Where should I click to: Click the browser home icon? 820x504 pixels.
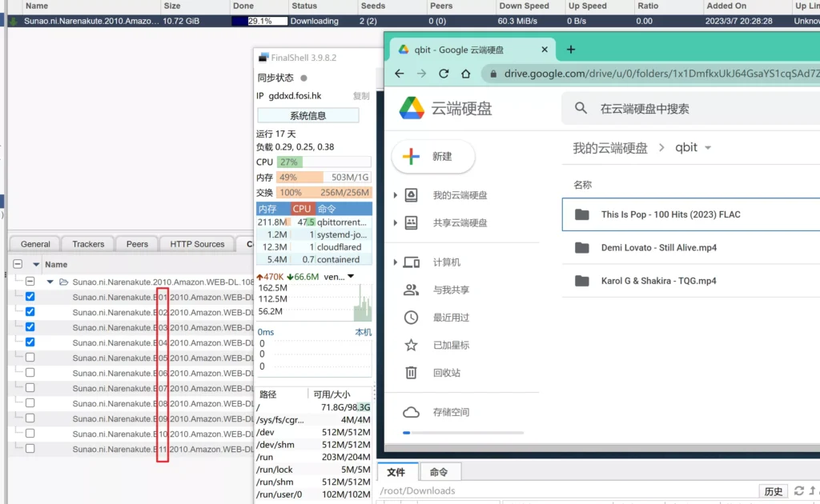click(466, 74)
